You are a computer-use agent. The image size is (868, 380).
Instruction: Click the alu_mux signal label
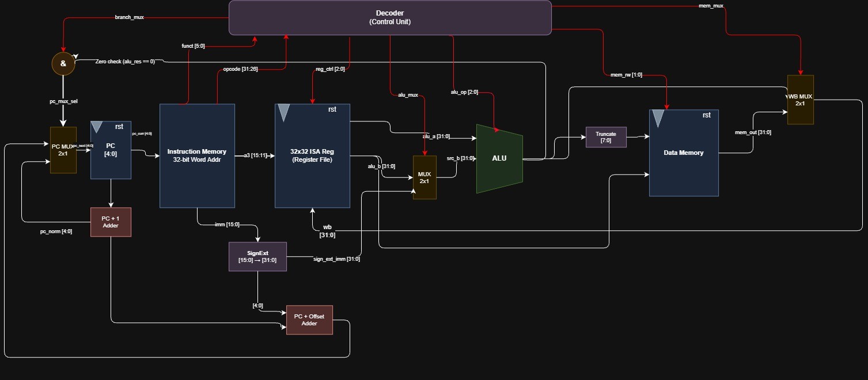point(408,94)
